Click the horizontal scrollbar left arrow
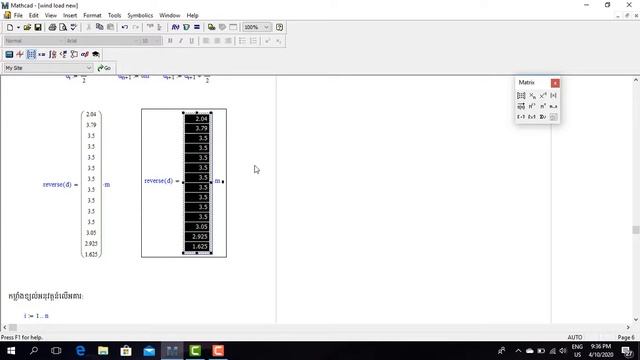The width and height of the screenshot is (640, 360). pos(4,327)
